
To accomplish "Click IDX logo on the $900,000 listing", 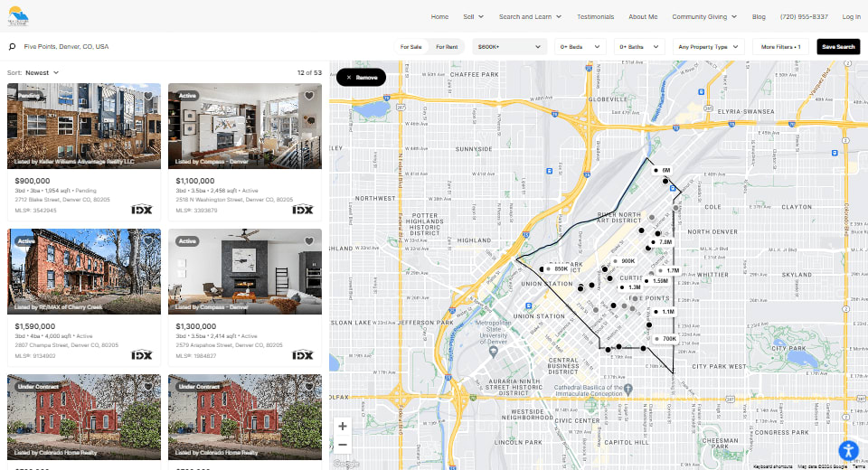I will [142, 210].
